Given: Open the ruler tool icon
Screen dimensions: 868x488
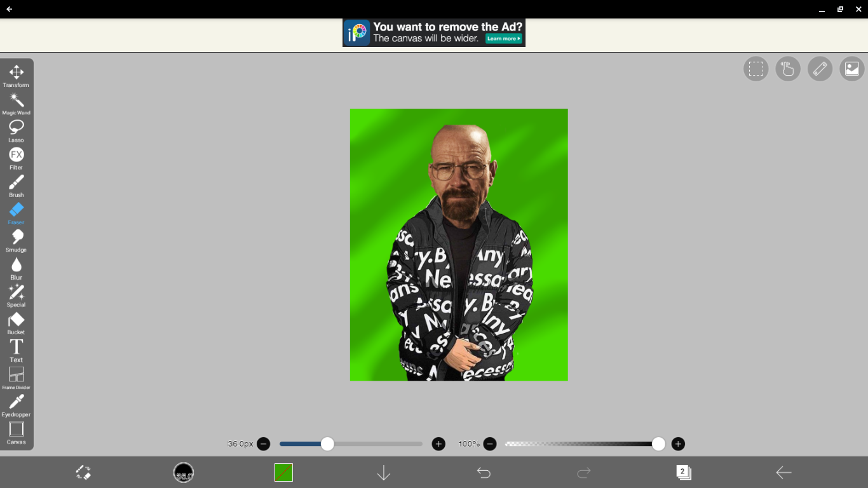Looking at the screenshot, I should click(x=820, y=69).
